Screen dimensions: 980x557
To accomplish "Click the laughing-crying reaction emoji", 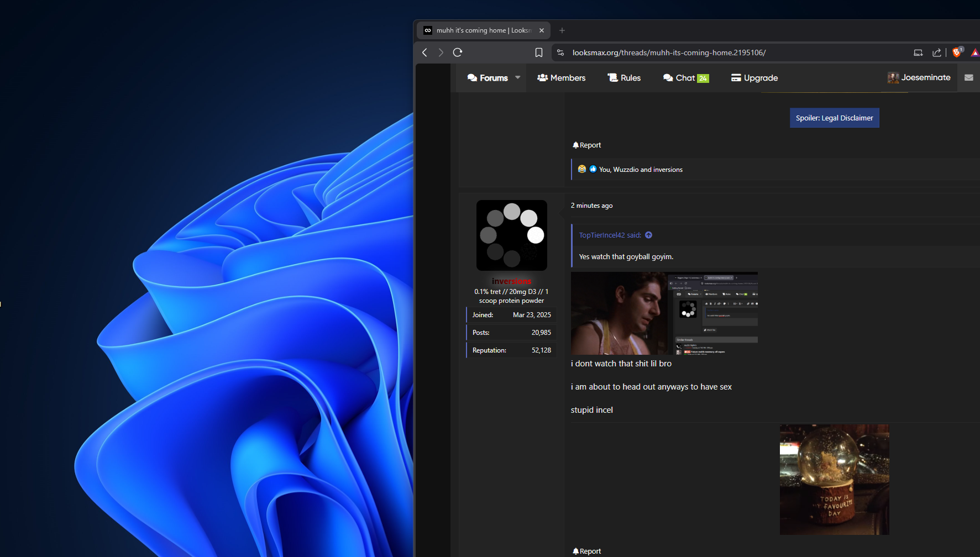I will point(581,169).
